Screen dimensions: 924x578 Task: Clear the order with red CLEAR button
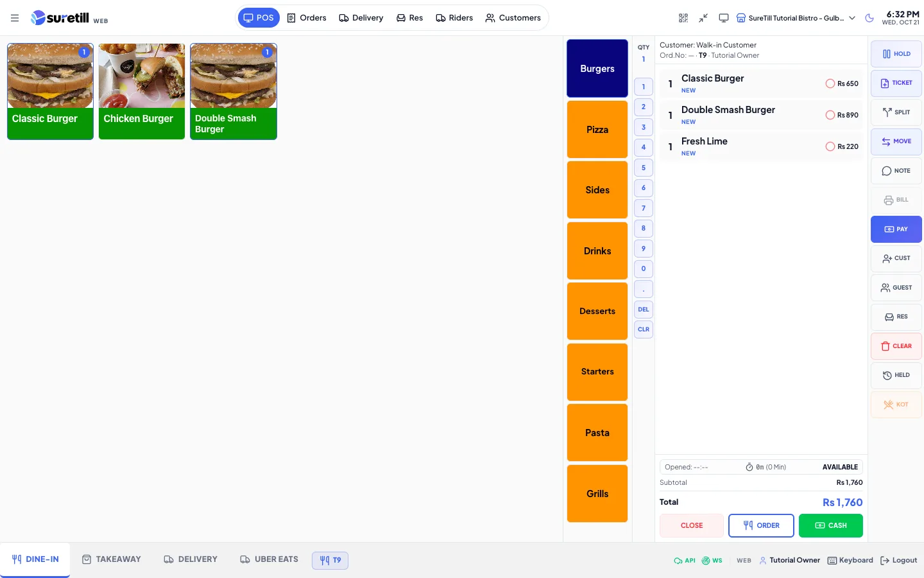(896, 346)
